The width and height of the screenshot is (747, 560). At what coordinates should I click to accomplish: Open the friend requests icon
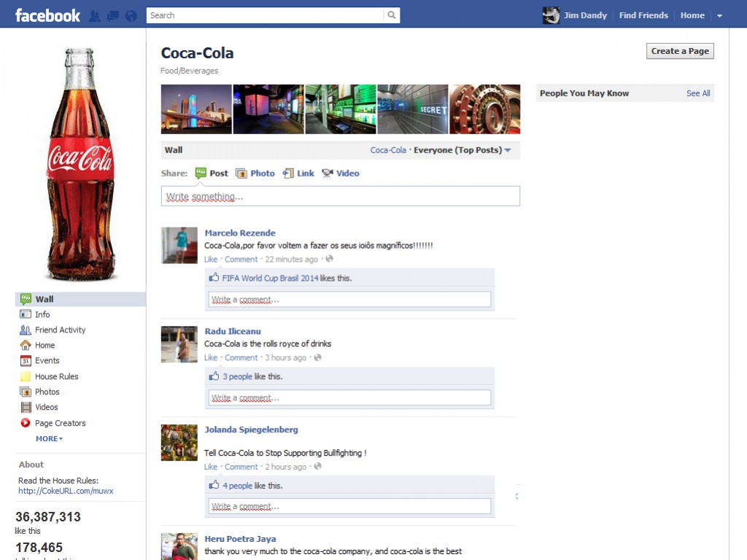96,15
